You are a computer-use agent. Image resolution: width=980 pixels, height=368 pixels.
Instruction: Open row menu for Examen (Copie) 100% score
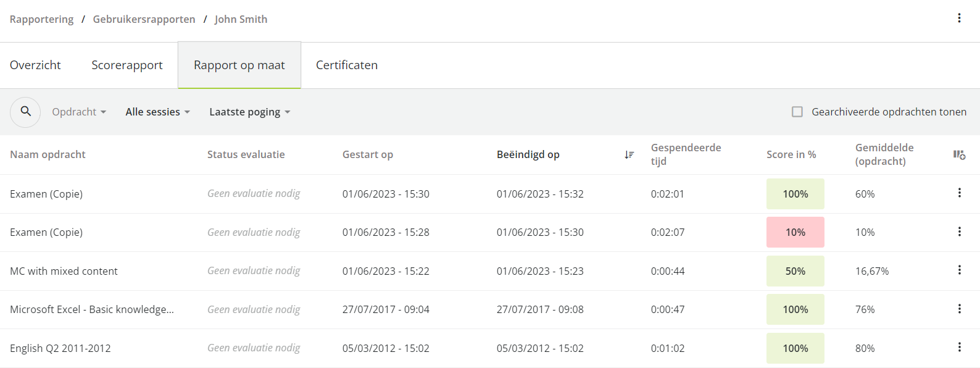click(959, 193)
